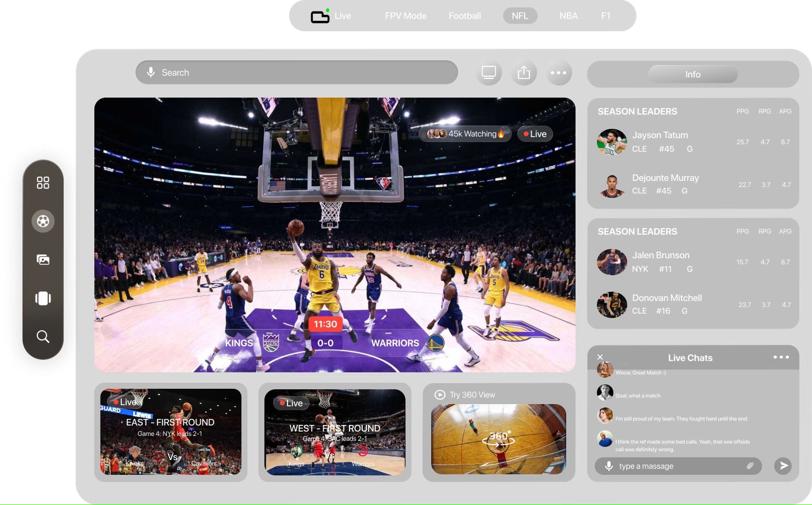The width and height of the screenshot is (812, 505).
Task: Switch to the FPV Mode tab
Action: pos(405,16)
